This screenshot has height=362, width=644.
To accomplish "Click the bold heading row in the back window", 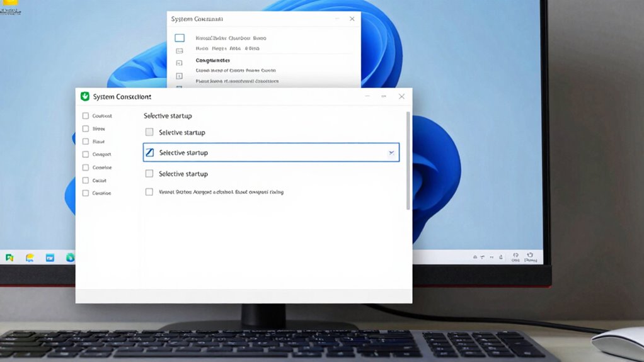I will (213, 60).
